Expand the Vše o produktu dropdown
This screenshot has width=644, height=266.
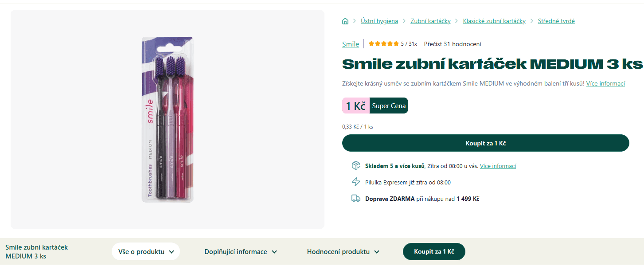point(146,251)
